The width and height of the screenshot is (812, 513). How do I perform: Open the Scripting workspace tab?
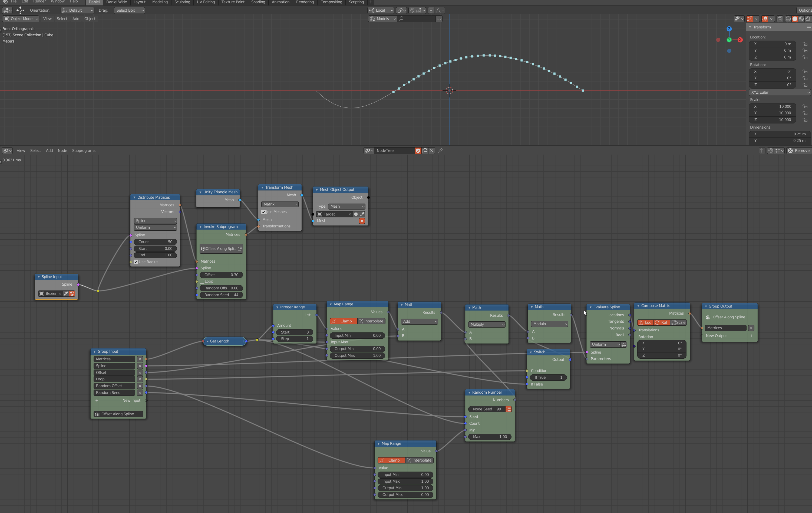pyautogui.click(x=356, y=2)
